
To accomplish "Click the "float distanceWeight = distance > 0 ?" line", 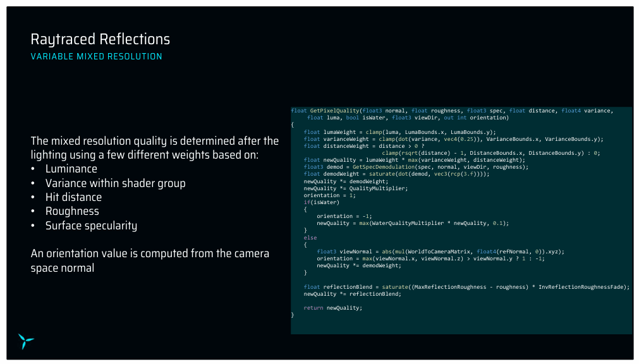I will tap(364, 146).
